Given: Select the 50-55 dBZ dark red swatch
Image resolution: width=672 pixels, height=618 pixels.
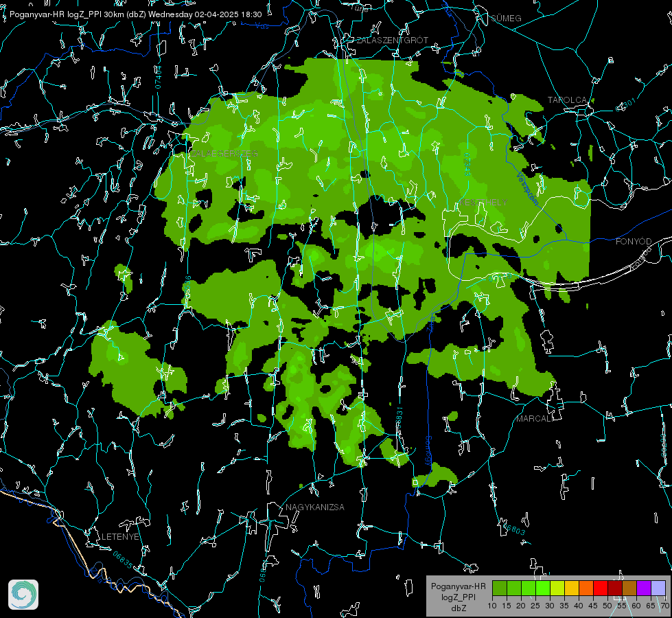Looking at the screenshot, I should pos(615,588).
